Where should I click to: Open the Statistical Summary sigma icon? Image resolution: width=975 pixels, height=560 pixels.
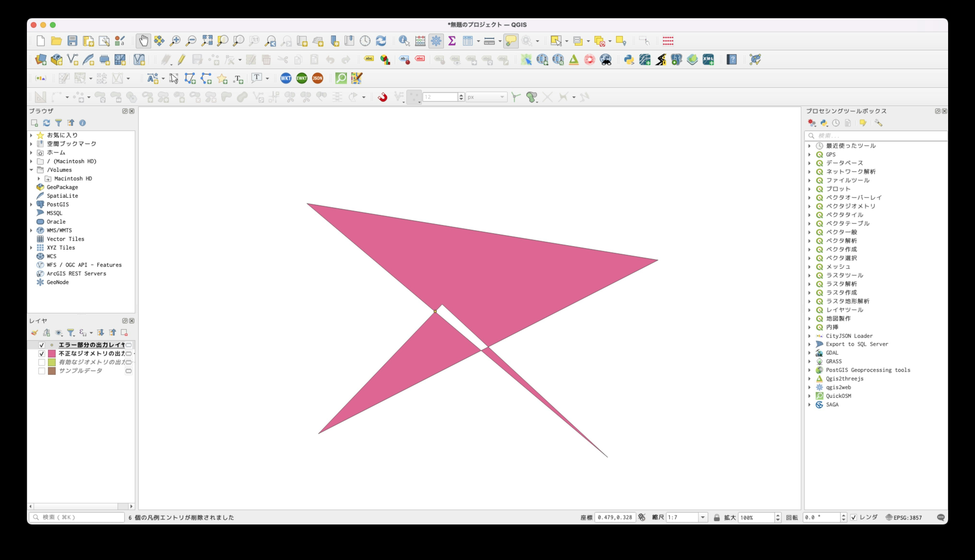[452, 41]
